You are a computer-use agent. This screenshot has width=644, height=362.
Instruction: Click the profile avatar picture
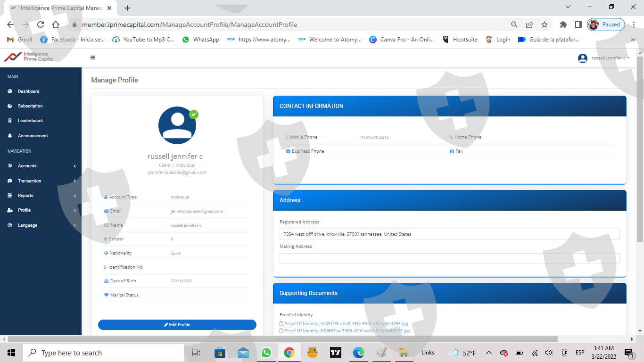pyautogui.click(x=177, y=125)
